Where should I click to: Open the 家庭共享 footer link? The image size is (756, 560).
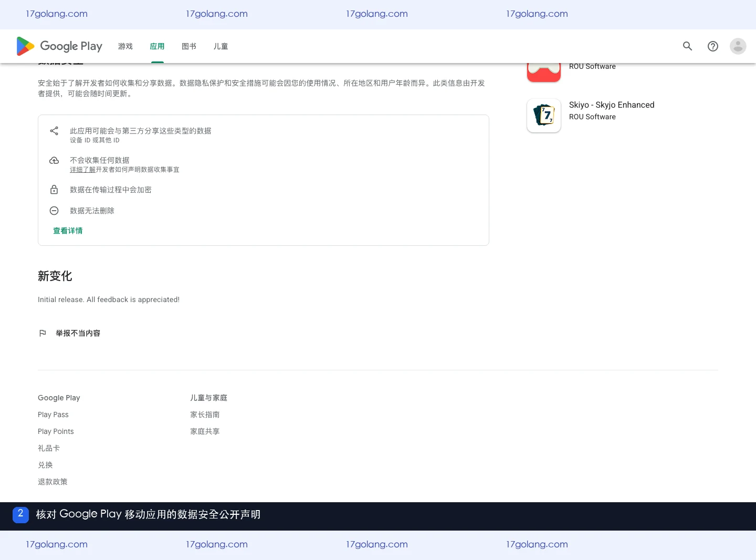point(205,431)
